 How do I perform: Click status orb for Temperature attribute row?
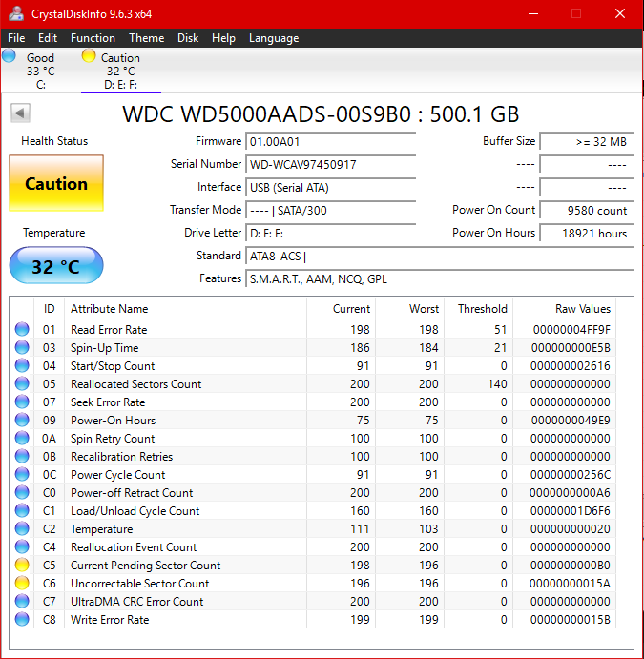point(22,528)
